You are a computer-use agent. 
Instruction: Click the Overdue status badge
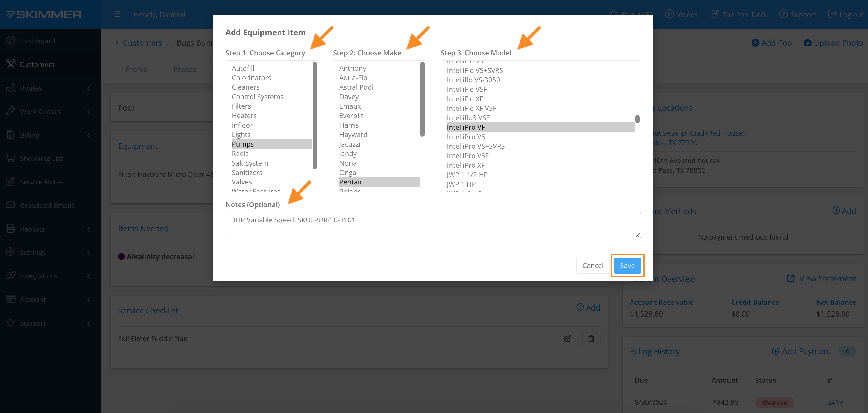[x=774, y=402]
